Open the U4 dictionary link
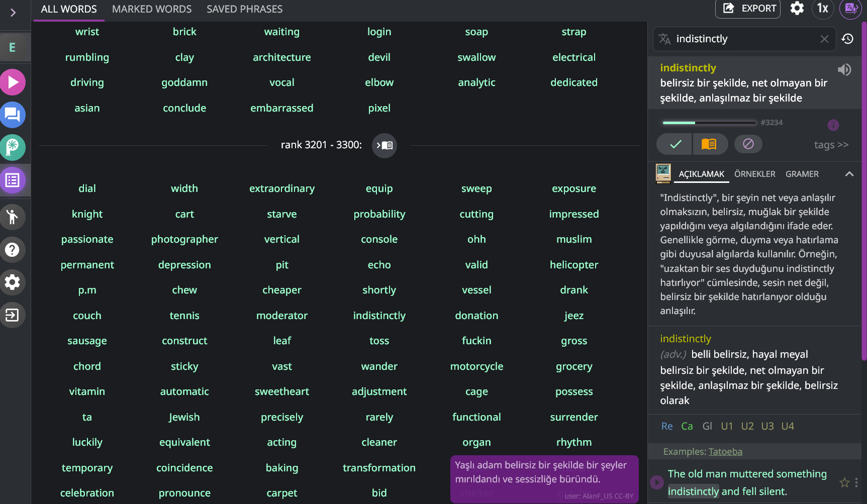This screenshot has width=867, height=504. [788, 426]
